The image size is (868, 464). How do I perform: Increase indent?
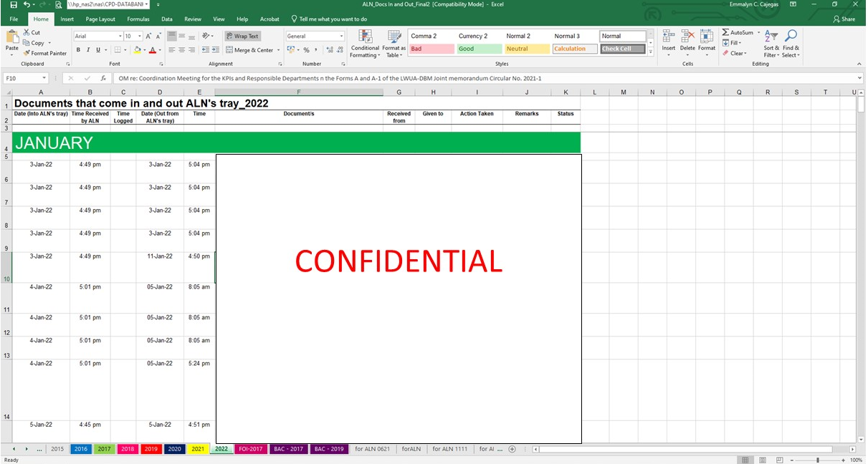215,50
